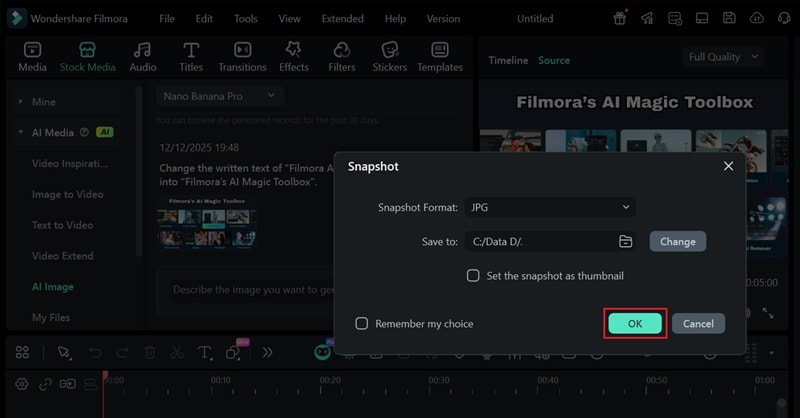Open the Filters panel
The image size is (800, 418).
tap(341, 57)
